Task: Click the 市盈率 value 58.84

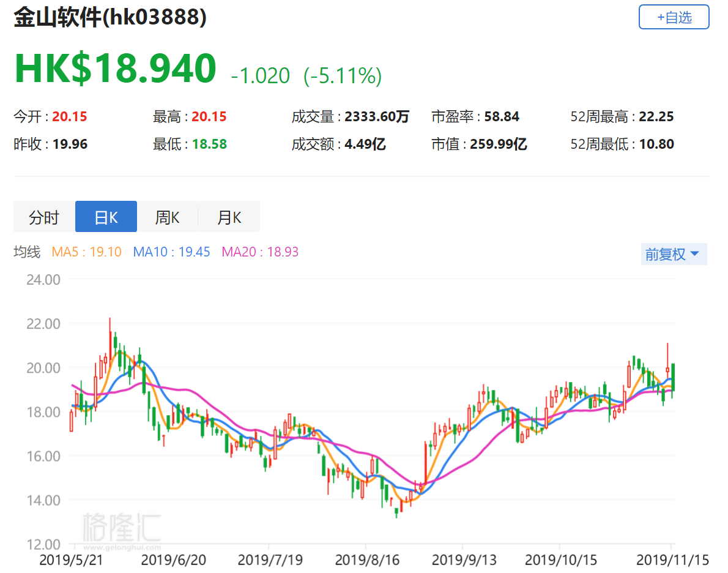Action: tap(502, 116)
